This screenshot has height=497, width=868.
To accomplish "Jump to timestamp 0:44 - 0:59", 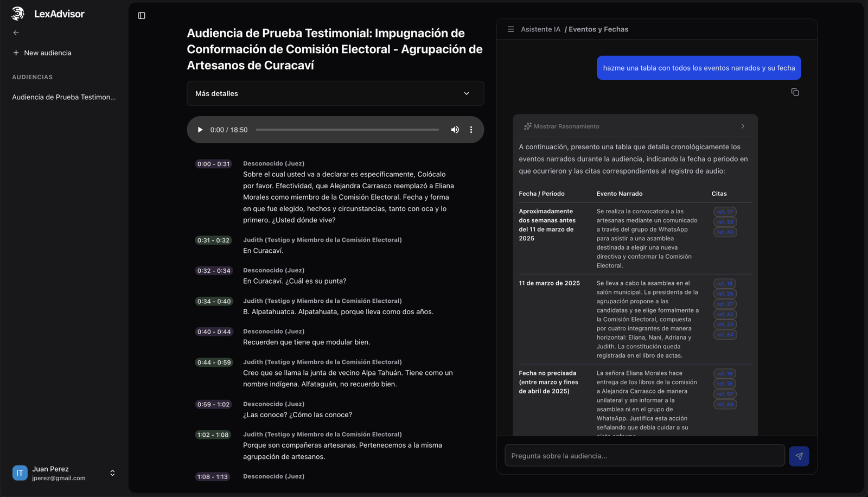I will tap(214, 362).
